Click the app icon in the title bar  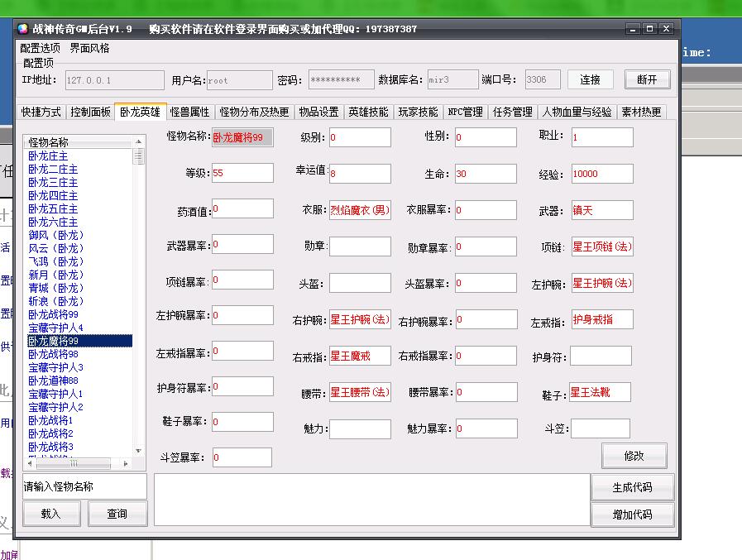(23, 29)
